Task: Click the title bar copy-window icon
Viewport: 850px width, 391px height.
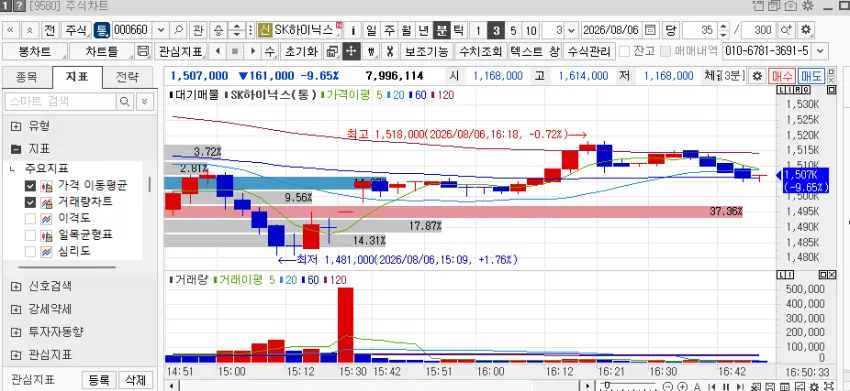Action: 774,6
